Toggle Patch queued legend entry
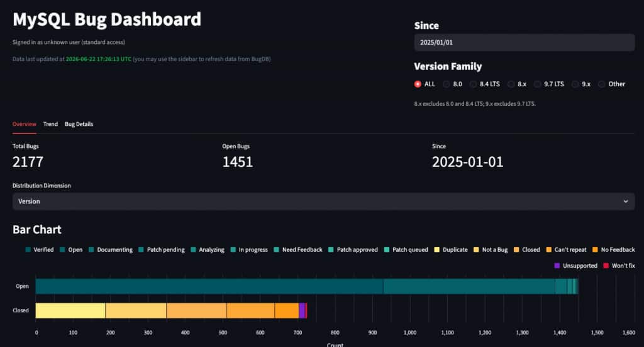The image size is (644, 347). pyautogui.click(x=406, y=249)
